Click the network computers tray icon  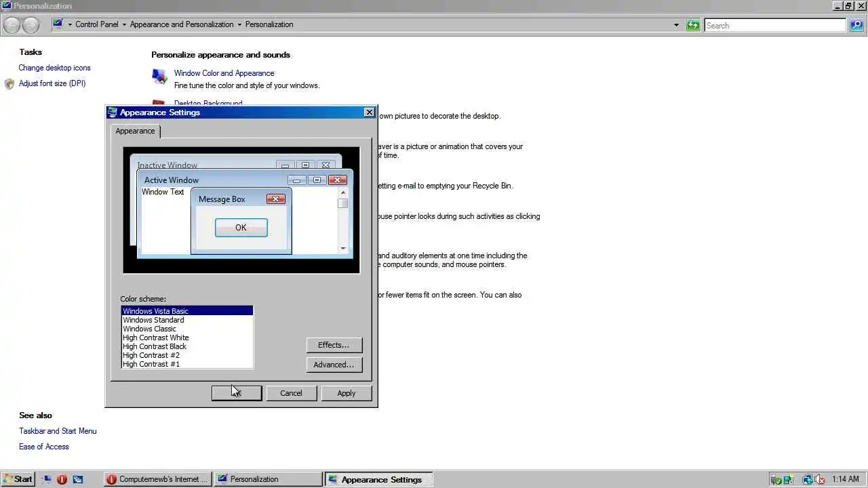807,479
